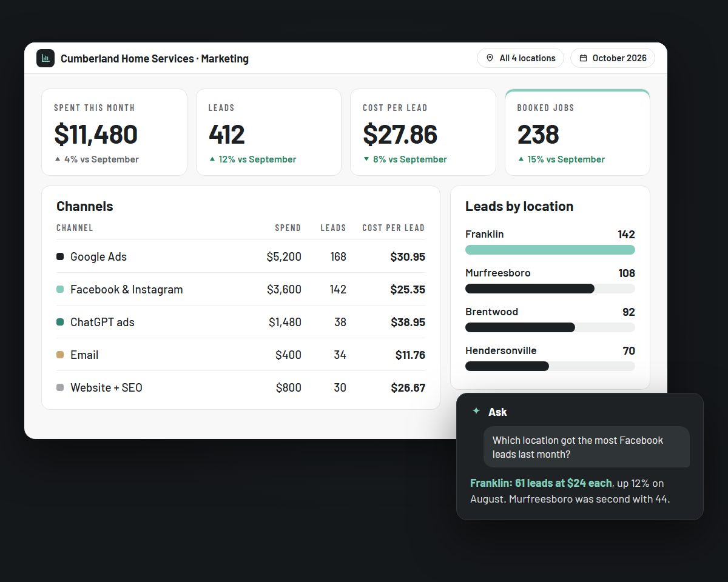The image size is (728, 582).
Task: Click the Cumberland Home Services · Marketing title
Action: click(155, 59)
